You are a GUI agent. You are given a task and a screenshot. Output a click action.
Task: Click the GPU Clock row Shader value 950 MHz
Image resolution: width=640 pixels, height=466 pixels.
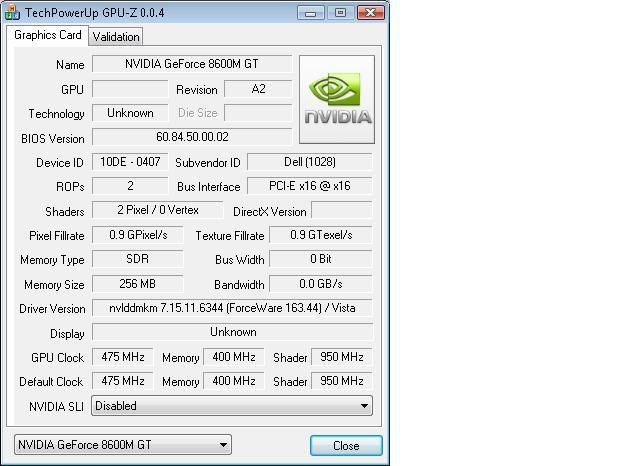click(342, 357)
